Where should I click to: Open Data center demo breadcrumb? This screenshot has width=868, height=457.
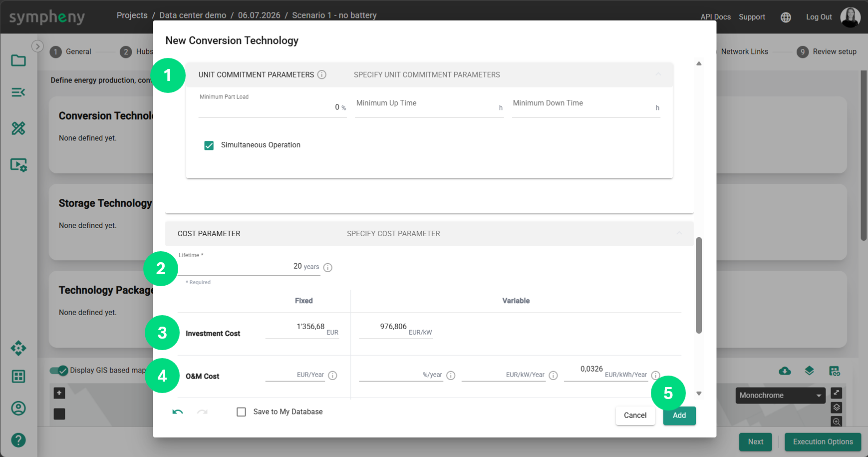tap(193, 15)
